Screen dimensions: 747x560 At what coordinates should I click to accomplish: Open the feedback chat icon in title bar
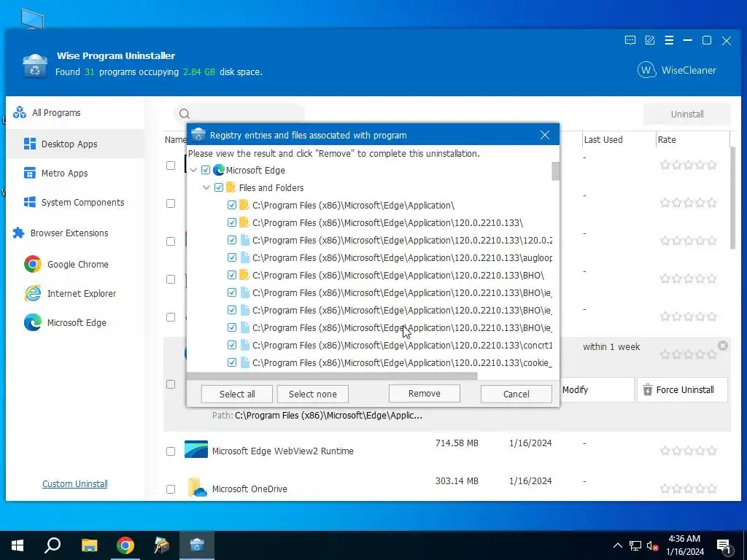pyautogui.click(x=630, y=41)
